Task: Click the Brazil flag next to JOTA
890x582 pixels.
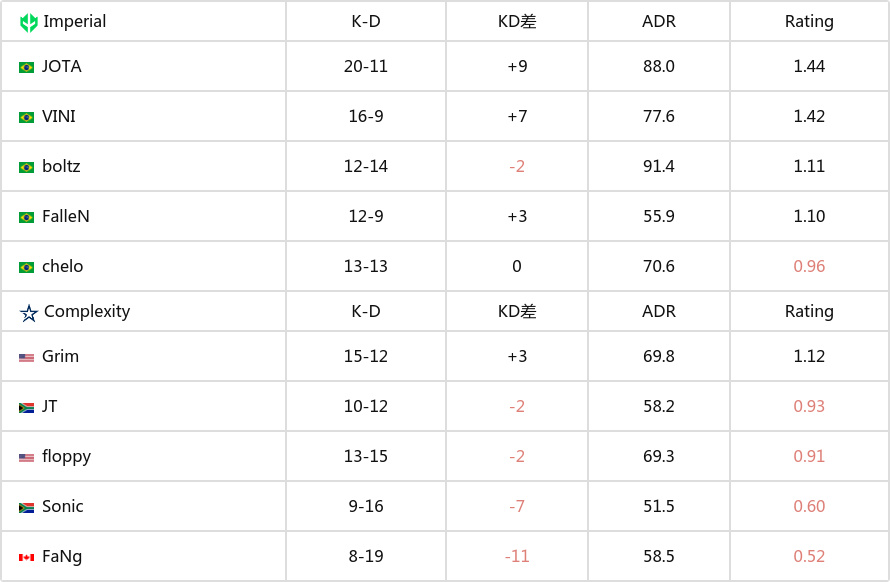Action: [x=26, y=68]
